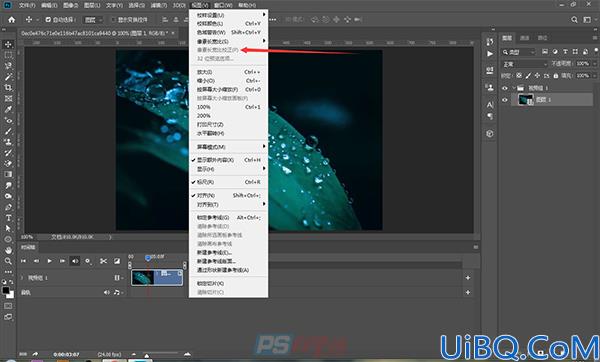Collapse the Video Group 1 layer group
The width and height of the screenshot is (600, 362).
[514, 88]
